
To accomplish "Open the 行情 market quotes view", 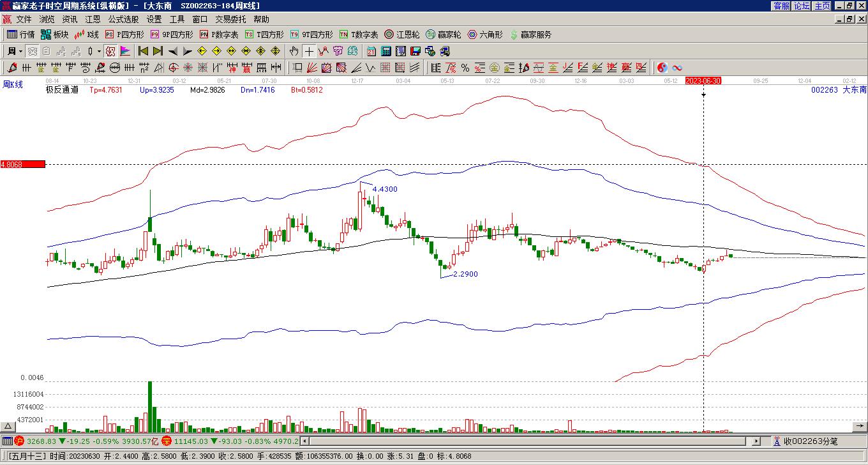I will pyautogui.click(x=20, y=34).
